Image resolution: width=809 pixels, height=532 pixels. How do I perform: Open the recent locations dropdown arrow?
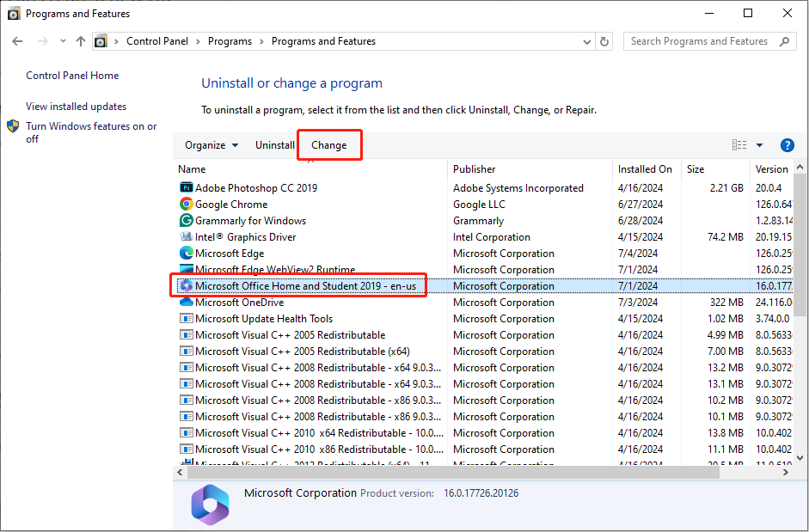point(63,41)
